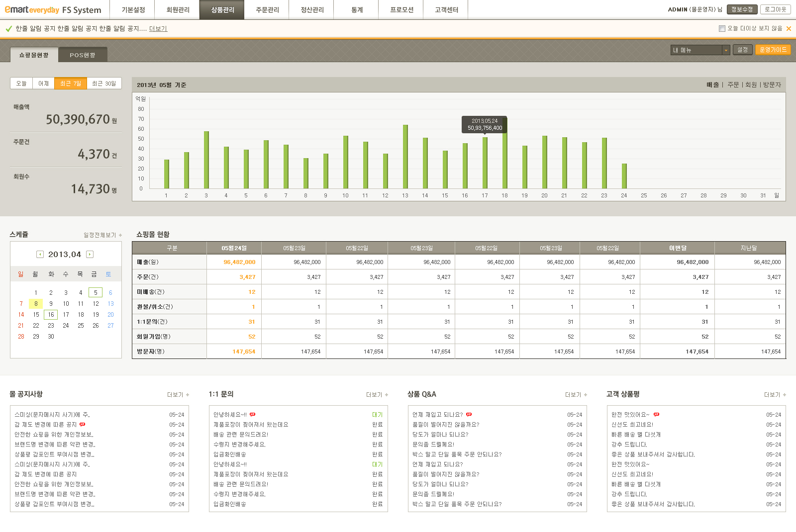Click plus icon beside 1:1 문의 더보기
796x532 pixels.
(387, 395)
